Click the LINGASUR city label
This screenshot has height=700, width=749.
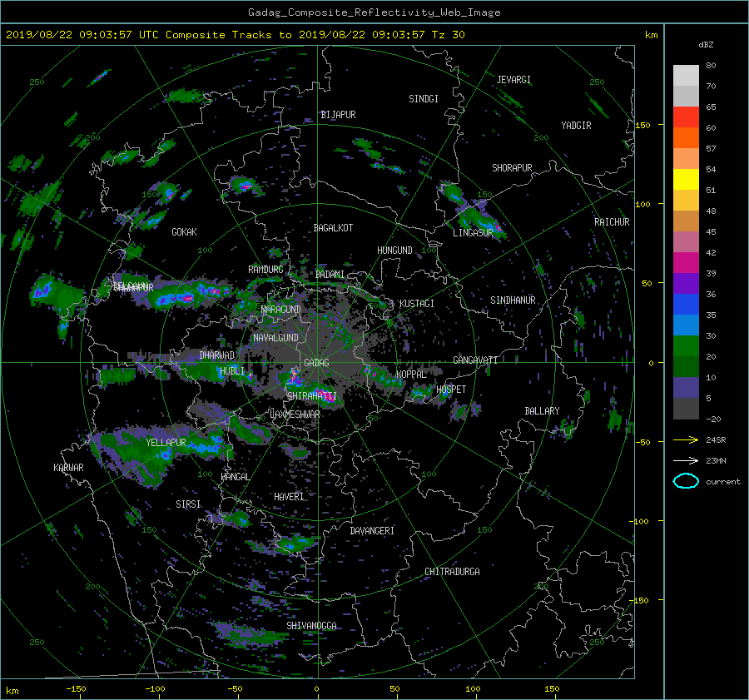tap(473, 233)
